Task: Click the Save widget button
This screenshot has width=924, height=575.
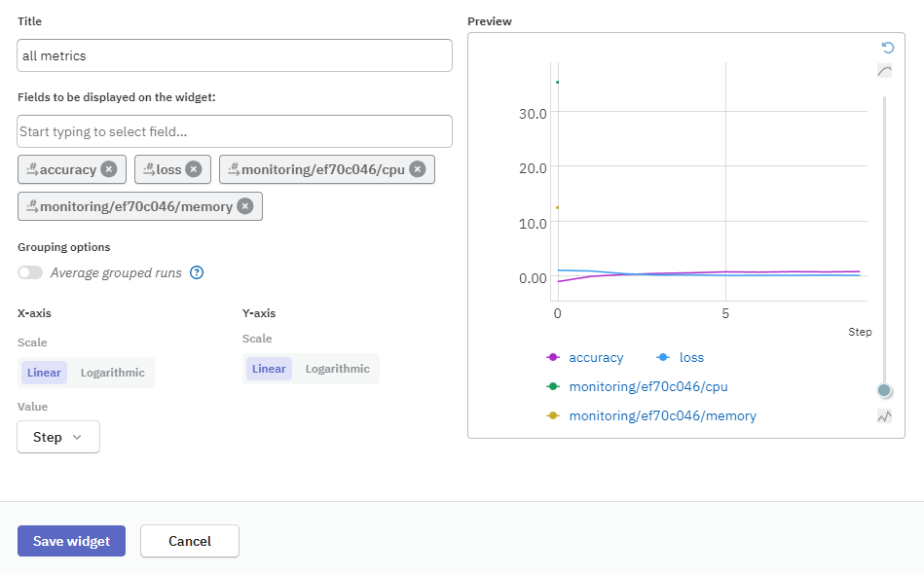Action: pos(70,541)
